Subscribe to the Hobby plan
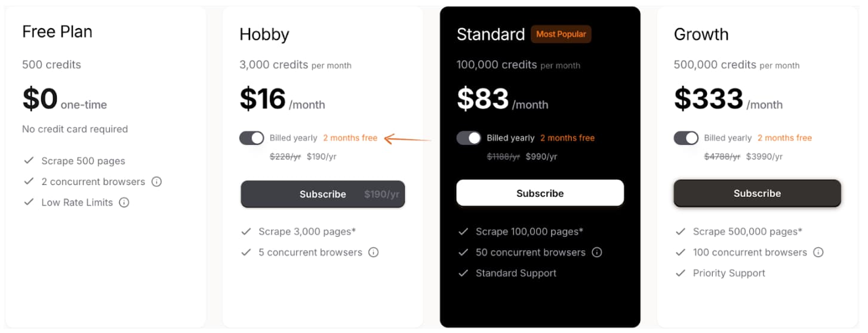This screenshot has height=333, width=868. [x=323, y=194]
